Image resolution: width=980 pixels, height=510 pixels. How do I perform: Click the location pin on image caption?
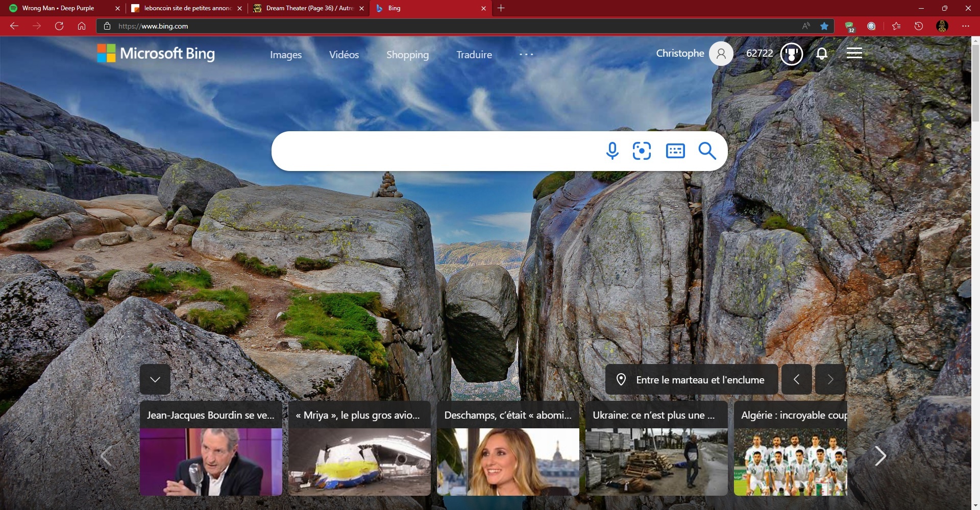tap(621, 379)
